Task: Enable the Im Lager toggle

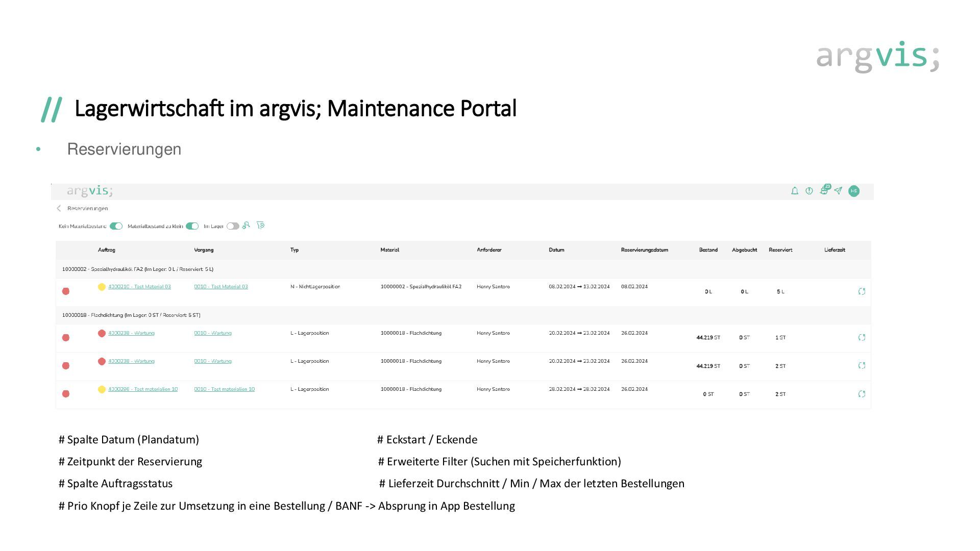Action: [233, 226]
